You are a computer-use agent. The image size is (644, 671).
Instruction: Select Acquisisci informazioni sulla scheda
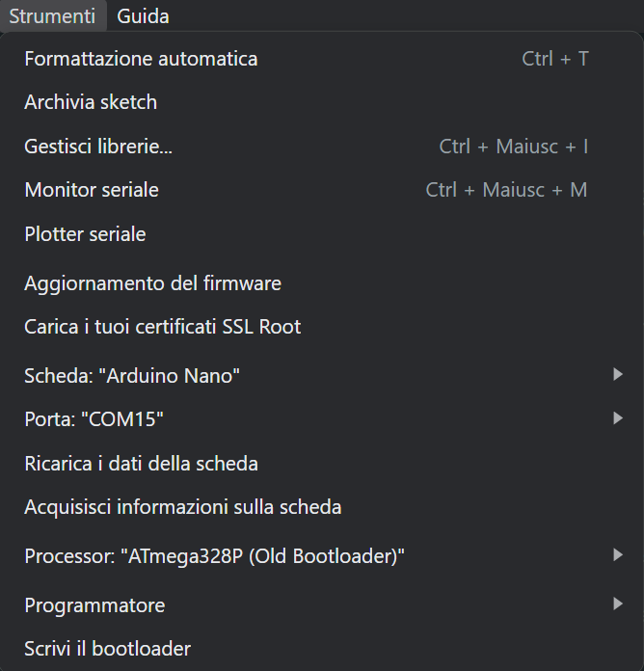pyautogui.click(x=183, y=507)
